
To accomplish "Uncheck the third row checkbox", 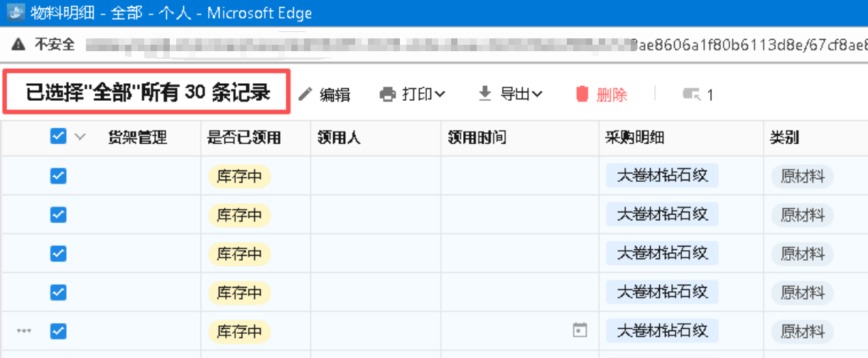I will click(58, 254).
